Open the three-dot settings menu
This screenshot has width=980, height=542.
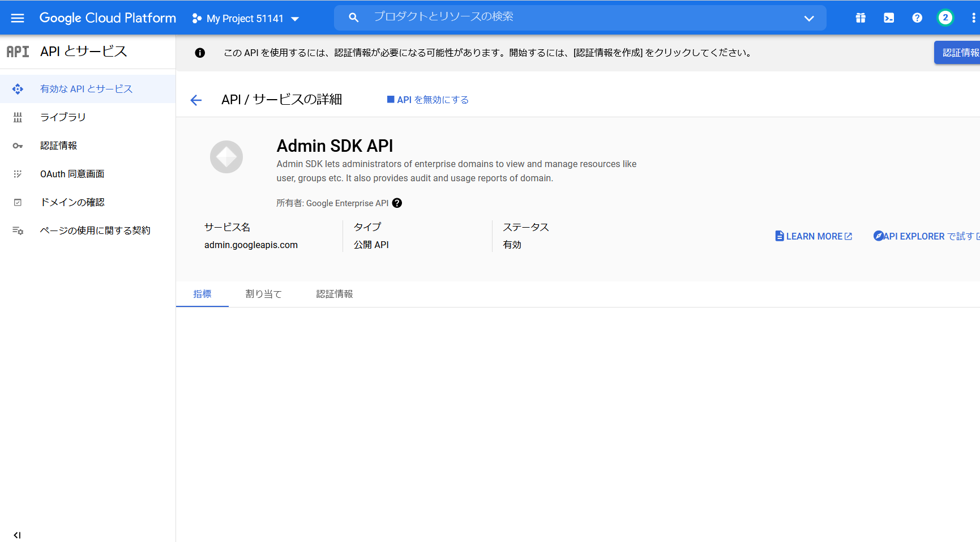click(974, 18)
